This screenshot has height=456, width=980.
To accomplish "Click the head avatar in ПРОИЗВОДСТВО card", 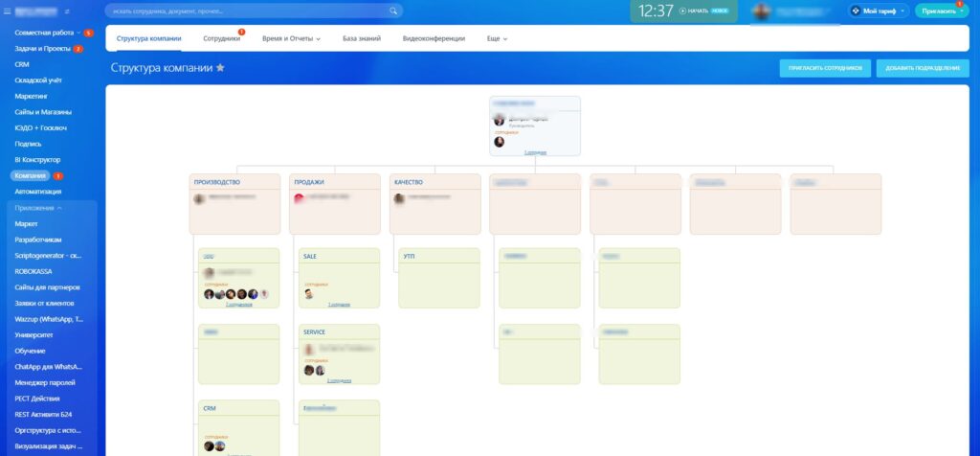I will click(x=199, y=199).
